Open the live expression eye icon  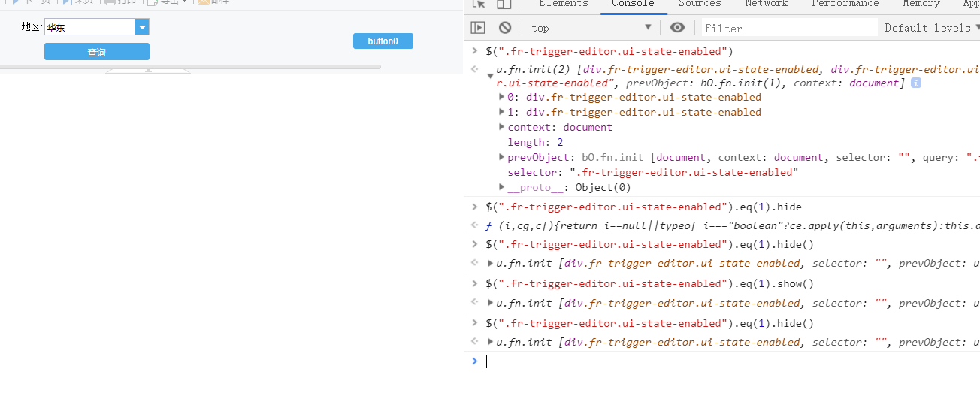tap(677, 28)
